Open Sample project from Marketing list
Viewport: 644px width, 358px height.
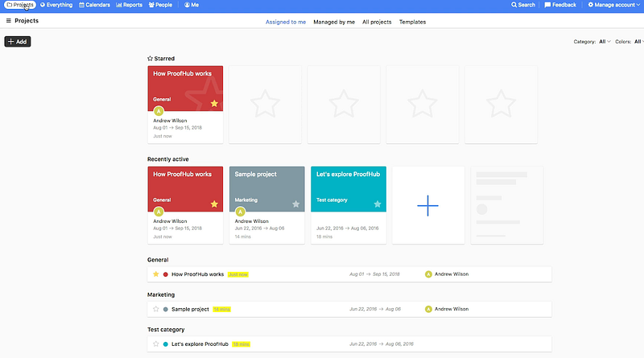(x=190, y=309)
